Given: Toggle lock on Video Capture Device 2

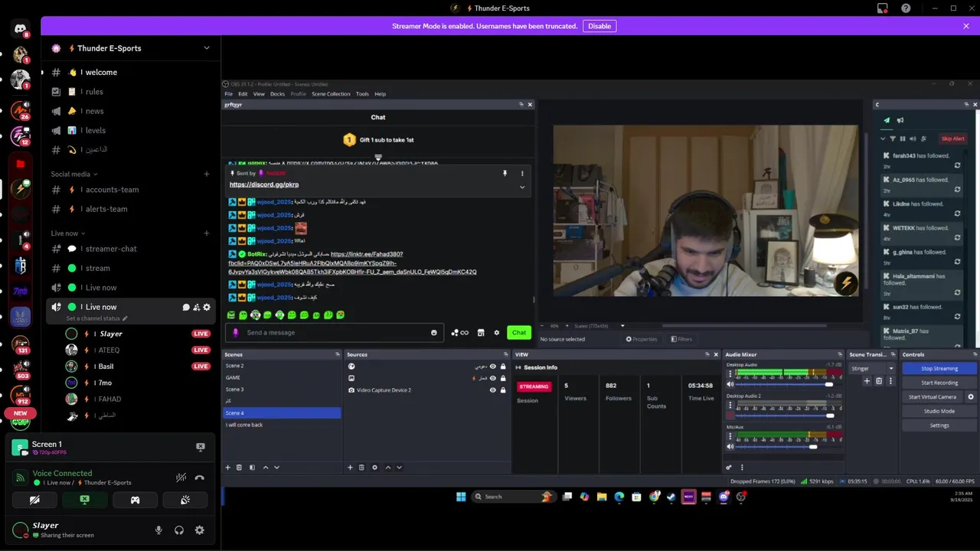Looking at the screenshot, I should pyautogui.click(x=503, y=390).
